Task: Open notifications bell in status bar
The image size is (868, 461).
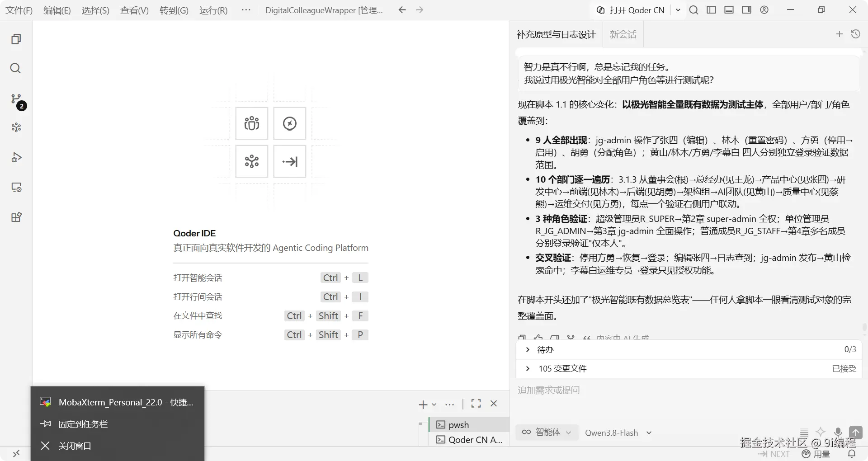Action: (852, 454)
